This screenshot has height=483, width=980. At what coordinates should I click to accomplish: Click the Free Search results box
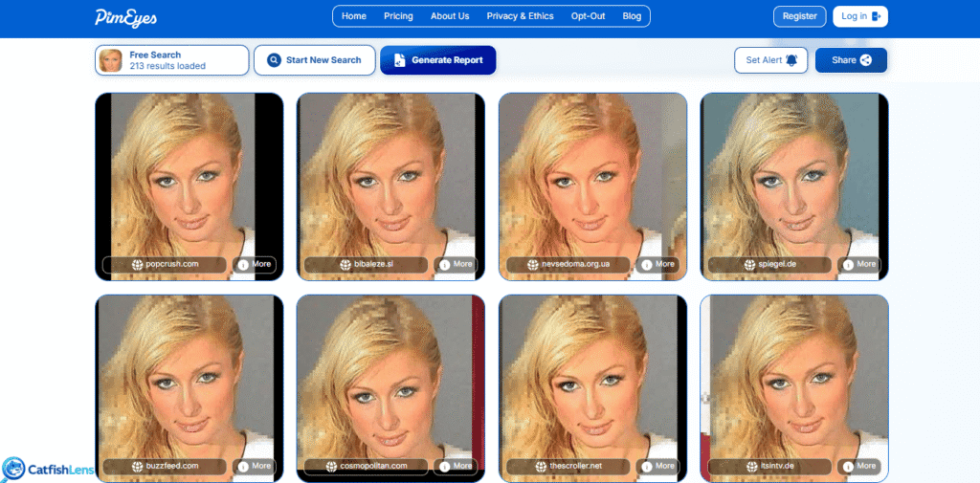tap(172, 60)
